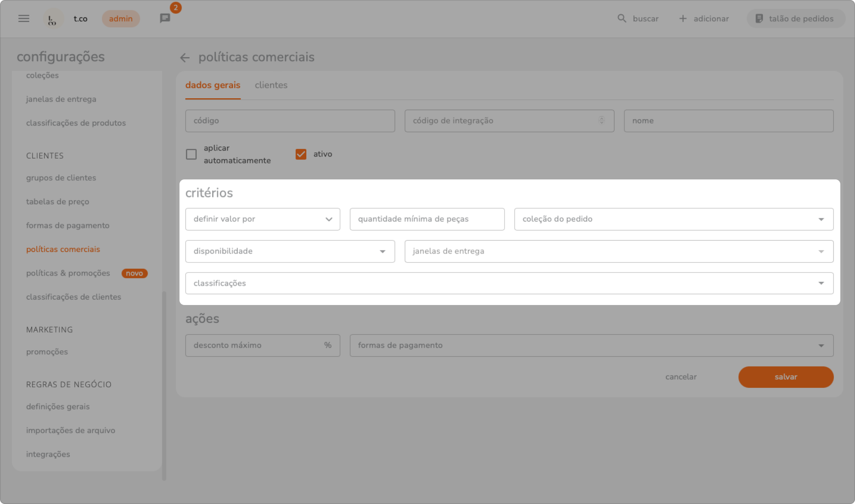Viewport: 855px width, 504px height.
Task: Click the plus adicionar icon
Action: [x=683, y=19]
